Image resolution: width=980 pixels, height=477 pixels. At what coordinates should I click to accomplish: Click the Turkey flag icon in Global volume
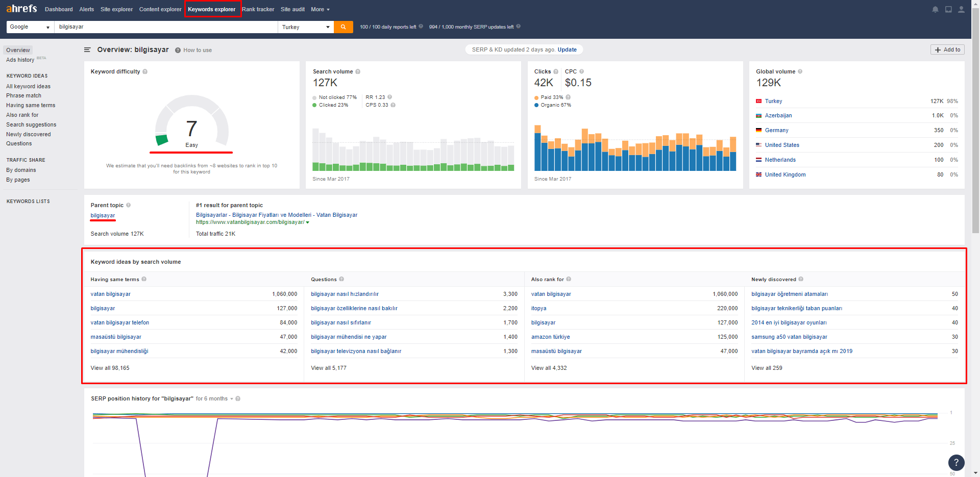(759, 102)
